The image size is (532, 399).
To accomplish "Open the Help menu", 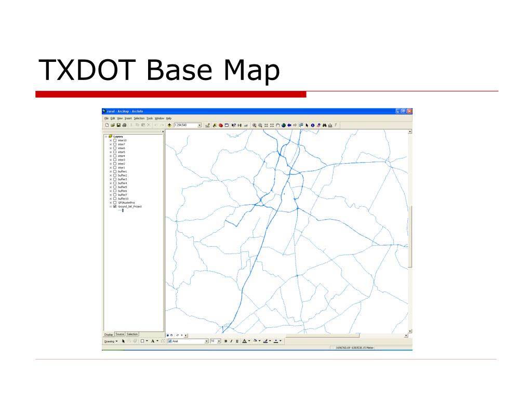I will tap(169, 118).
